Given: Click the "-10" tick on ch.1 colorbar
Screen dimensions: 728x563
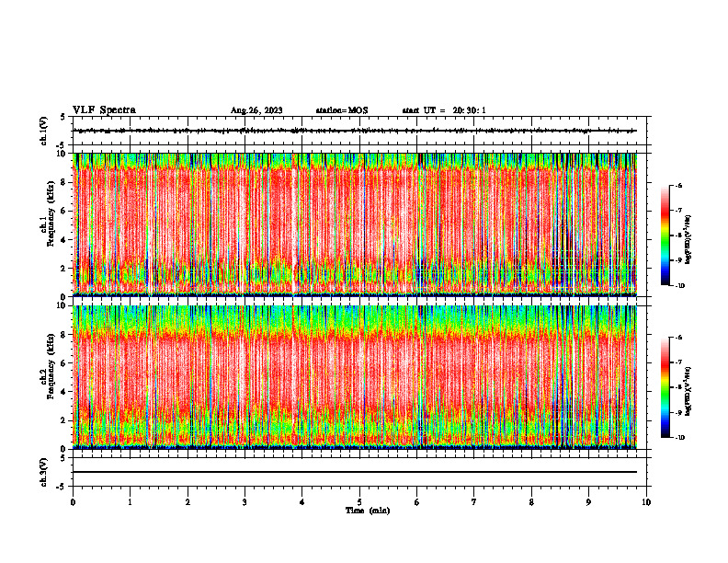Looking at the screenshot, I should pos(680,285).
